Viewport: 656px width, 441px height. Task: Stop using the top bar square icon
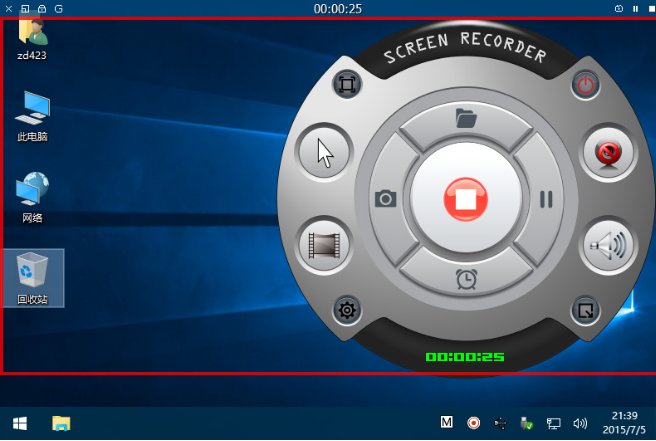coord(652,9)
